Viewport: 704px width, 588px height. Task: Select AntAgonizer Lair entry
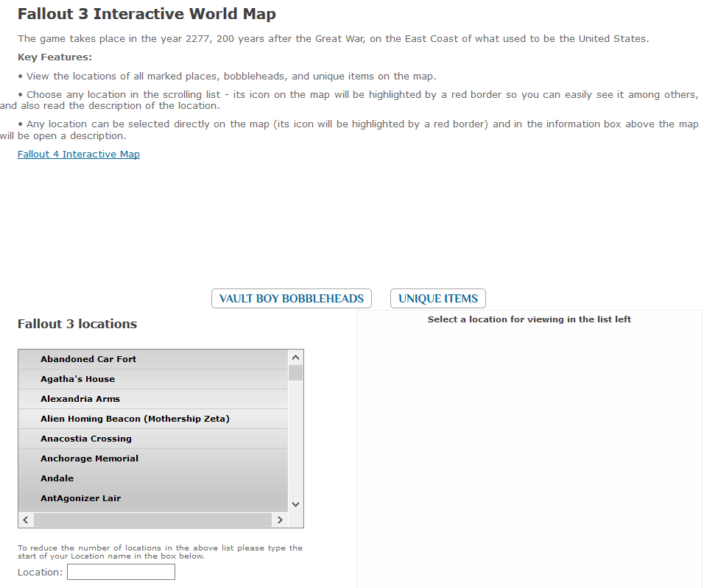click(x=153, y=497)
